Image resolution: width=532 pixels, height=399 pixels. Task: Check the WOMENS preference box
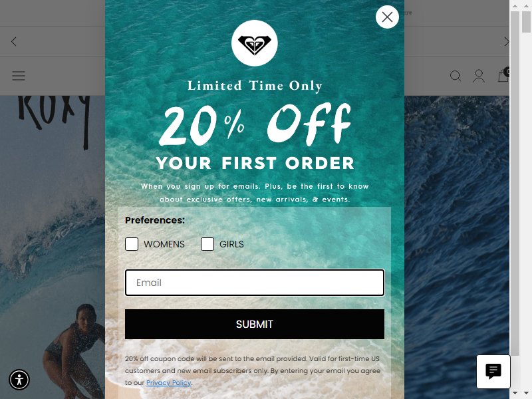132,244
